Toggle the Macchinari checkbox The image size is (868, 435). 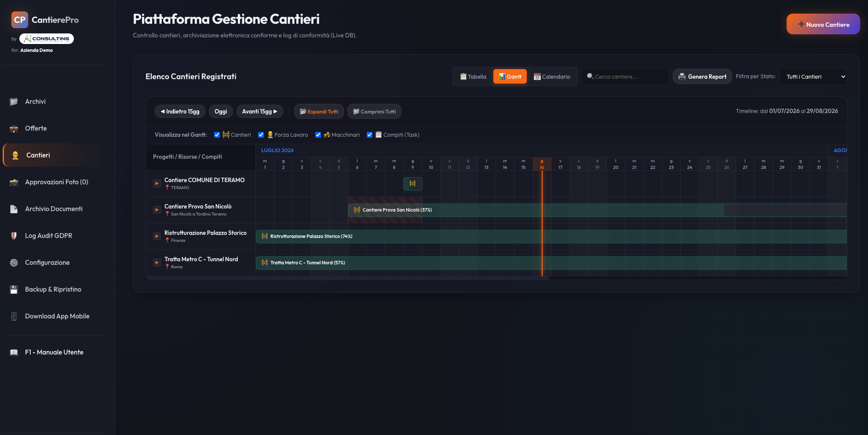point(318,135)
